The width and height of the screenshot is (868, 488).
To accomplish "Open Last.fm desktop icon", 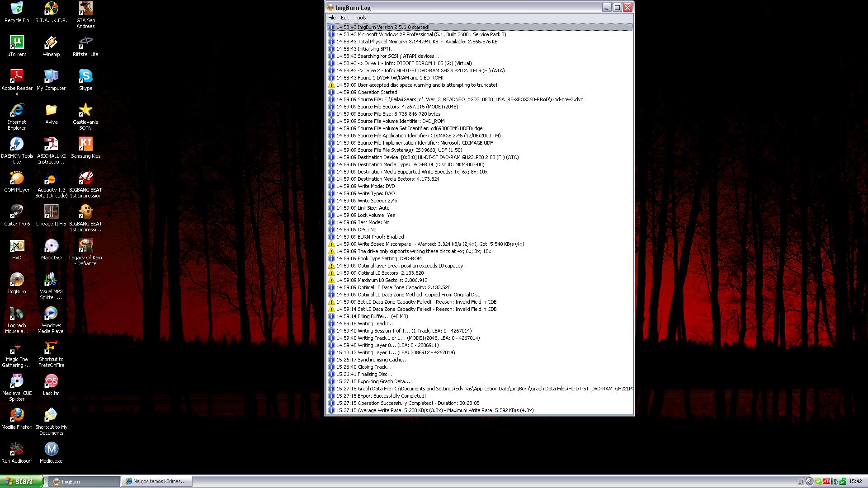I will (x=51, y=385).
